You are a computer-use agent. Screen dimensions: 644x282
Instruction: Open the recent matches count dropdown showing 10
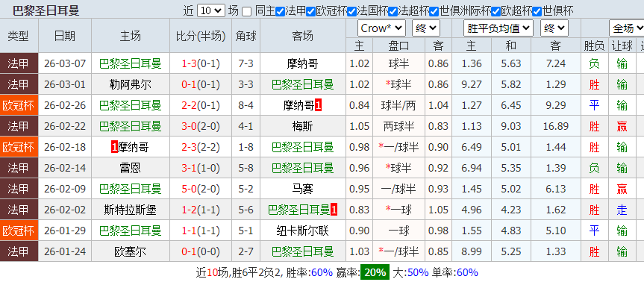pyautogui.click(x=211, y=10)
